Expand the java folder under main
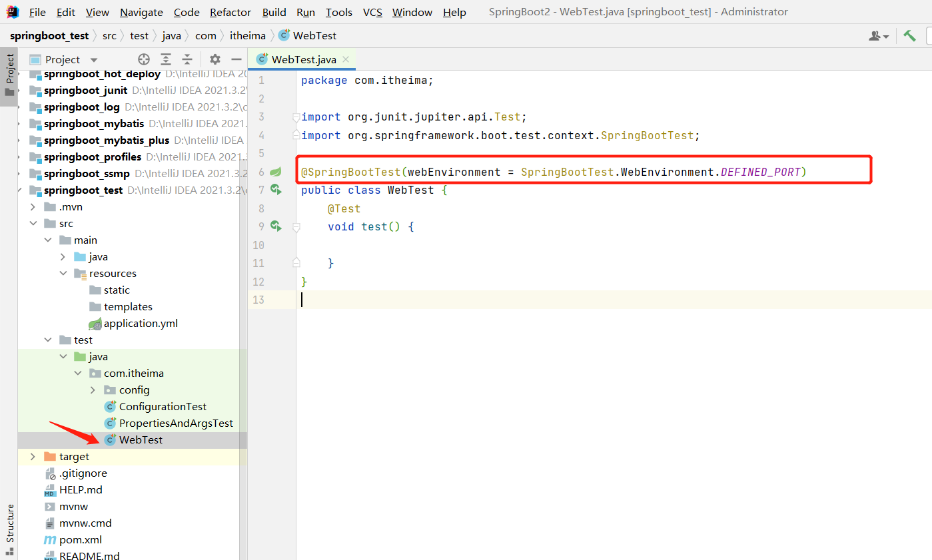The width and height of the screenshot is (932, 560). tap(63, 256)
